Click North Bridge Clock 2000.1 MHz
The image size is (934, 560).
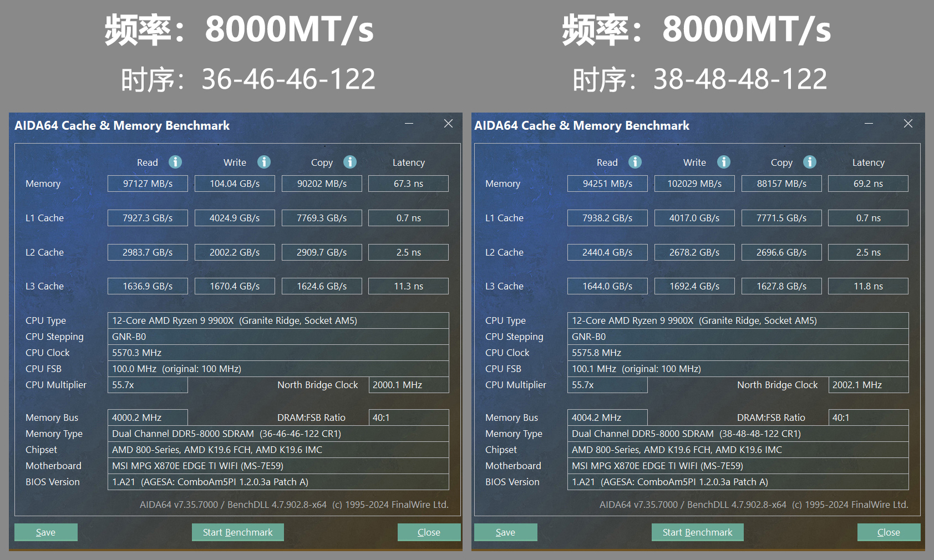point(409,385)
